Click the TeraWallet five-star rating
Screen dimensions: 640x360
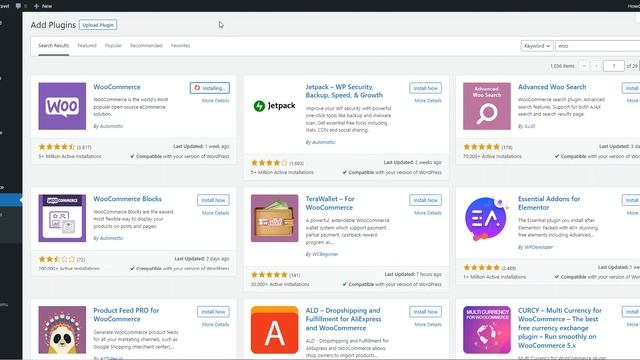click(x=269, y=275)
